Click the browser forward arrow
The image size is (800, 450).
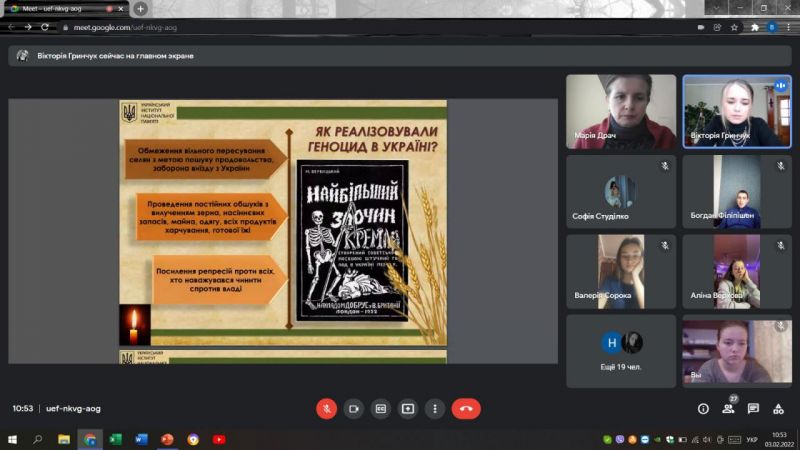tap(28, 27)
